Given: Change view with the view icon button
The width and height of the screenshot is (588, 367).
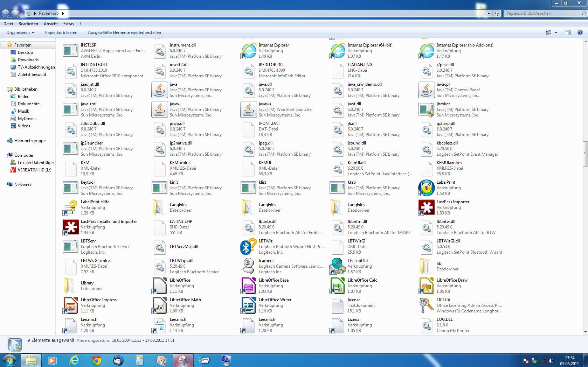Looking at the screenshot, I should click(x=549, y=33).
